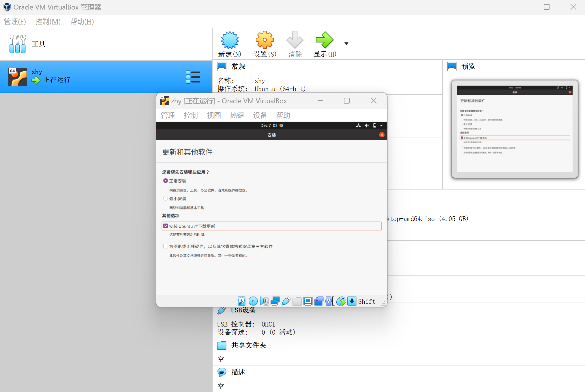
Task: Click the hard disk activity status icon
Action: (241, 301)
